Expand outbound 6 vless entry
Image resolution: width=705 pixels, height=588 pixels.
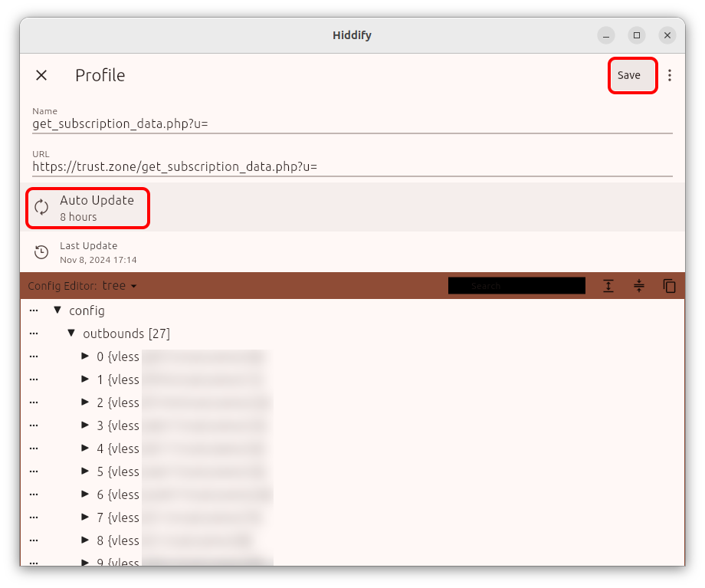click(85, 494)
